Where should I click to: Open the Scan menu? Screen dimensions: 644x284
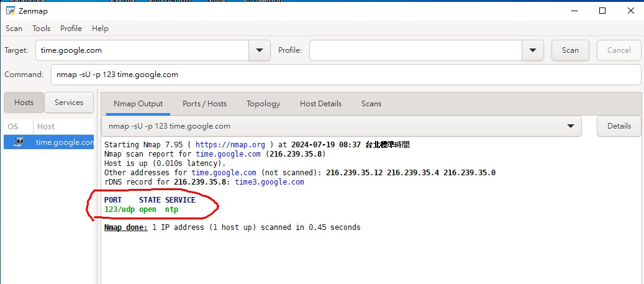[x=14, y=28]
